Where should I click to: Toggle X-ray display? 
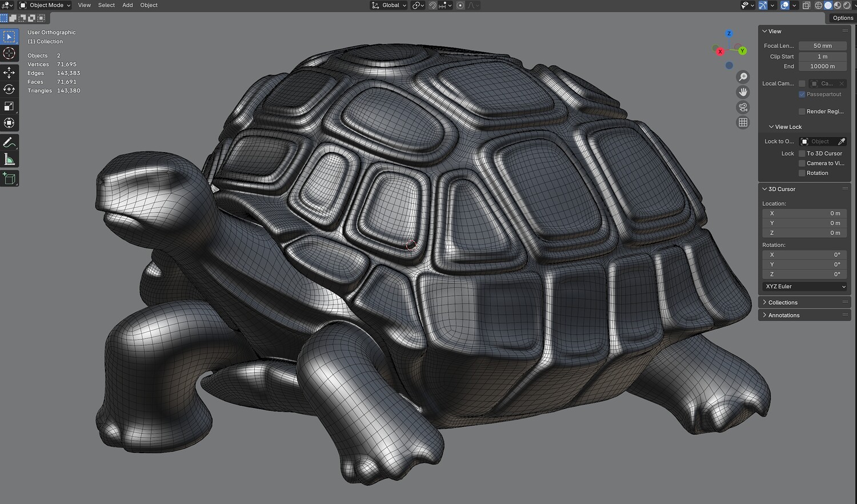coord(806,5)
